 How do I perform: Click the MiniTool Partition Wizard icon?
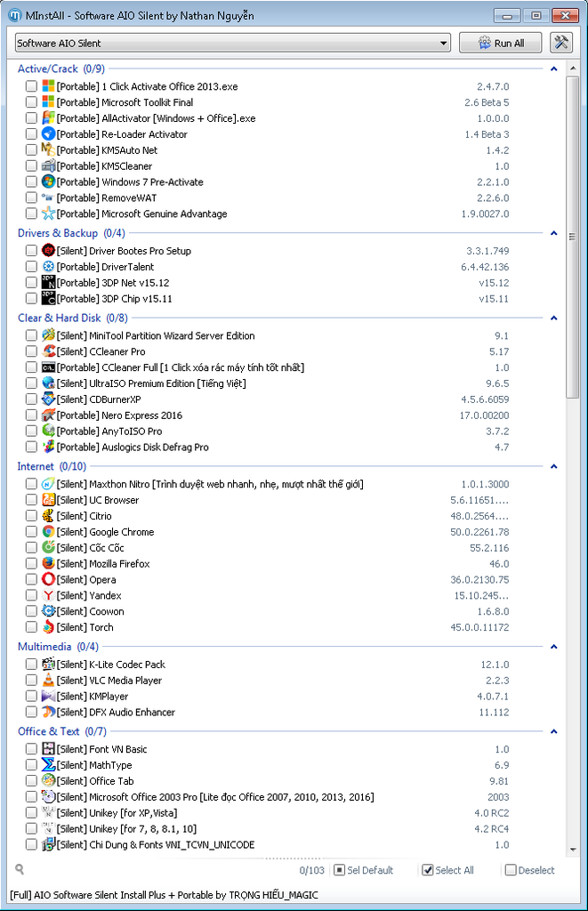48,335
